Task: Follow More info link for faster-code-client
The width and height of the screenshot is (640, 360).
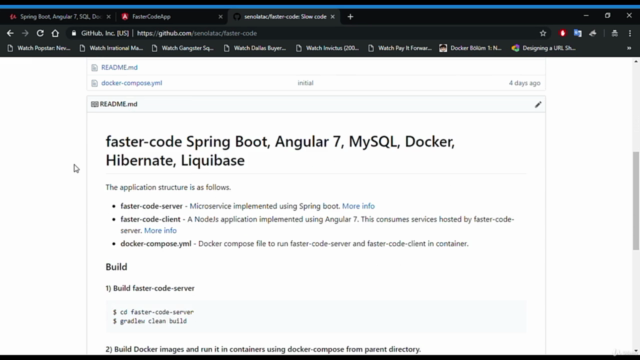Action: [x=160, y=231]
